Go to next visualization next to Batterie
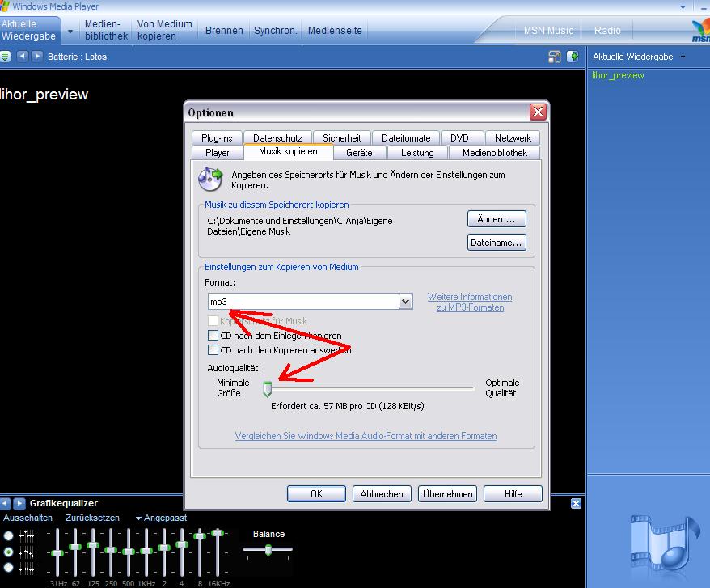This screenshot has height=588, width=710. pyautogui.click(x=37, y=57)
